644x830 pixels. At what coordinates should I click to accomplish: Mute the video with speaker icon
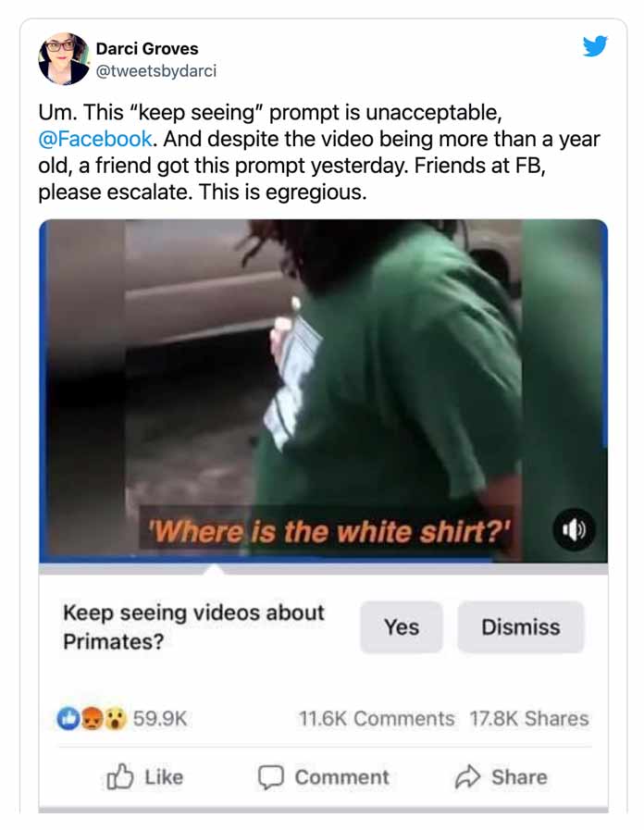coord(574,529)
